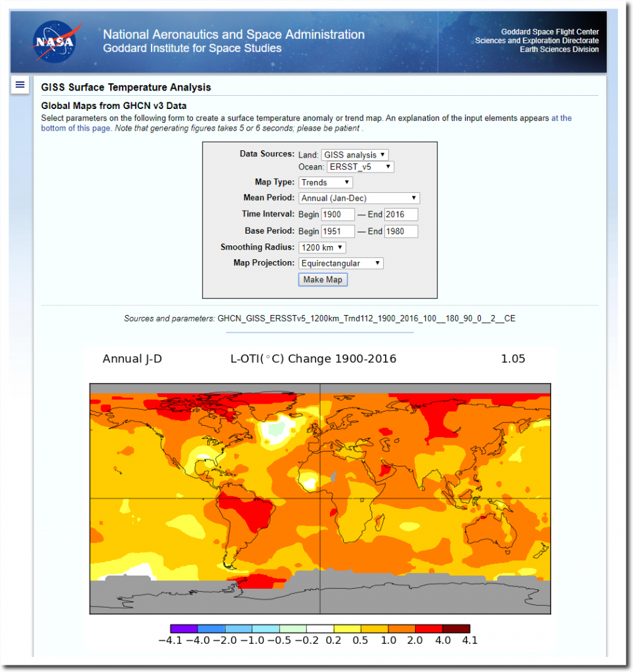Open Sciences and Exploration Directorate link
The width and height of the screenshot is (633, 672).
click(537, 41)
